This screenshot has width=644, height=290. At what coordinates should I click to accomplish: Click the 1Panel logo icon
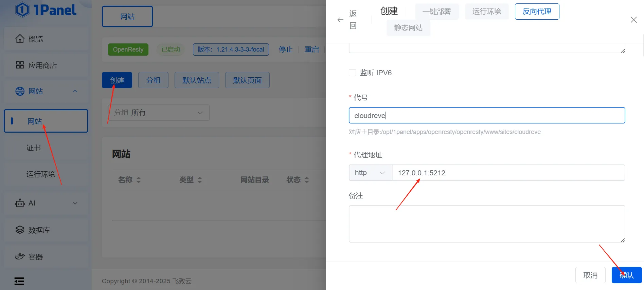pos(22,10)
